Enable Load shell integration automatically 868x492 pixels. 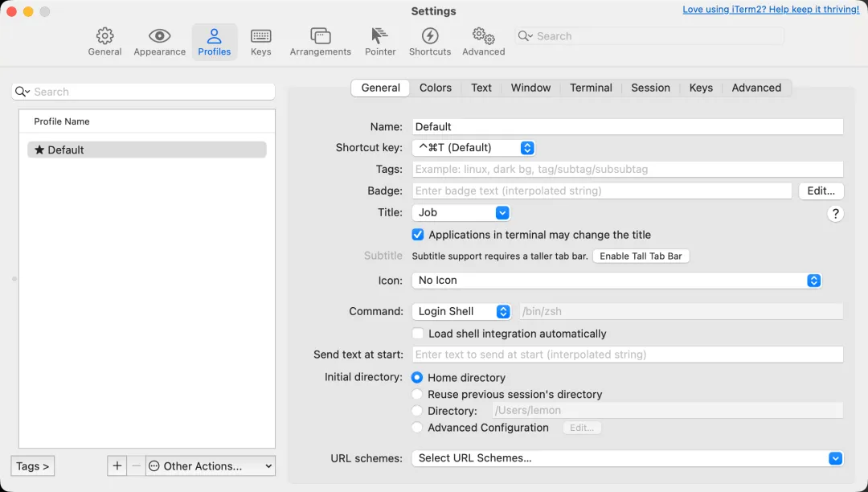(x=418, y=334)
